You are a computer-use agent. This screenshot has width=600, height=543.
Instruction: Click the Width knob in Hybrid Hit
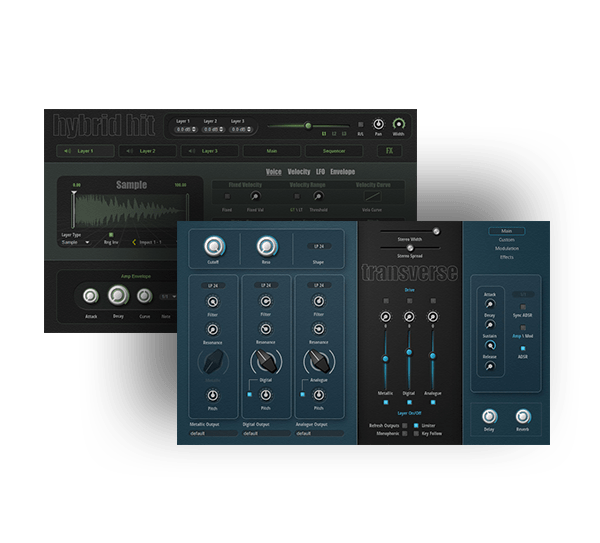pyautogui.click(x=399, y=122)
